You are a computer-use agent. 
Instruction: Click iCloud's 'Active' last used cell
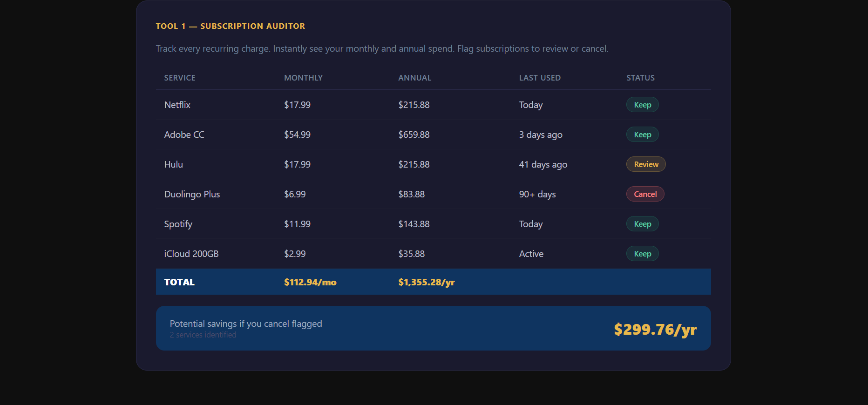531,254
